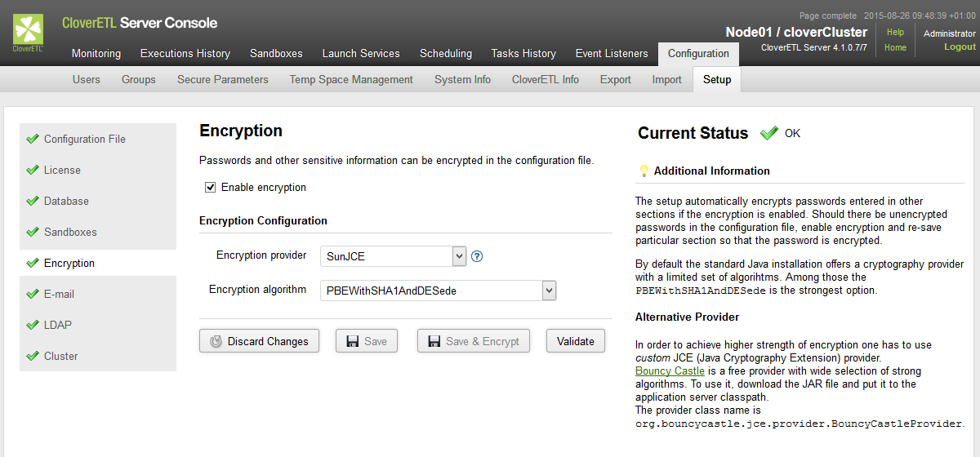The width and height of the screenshot is (980, 457).
Task: Open the Configuration File setup section
Action: (x=85, y=140)
